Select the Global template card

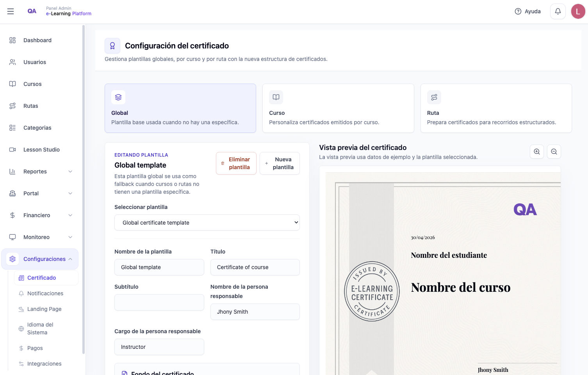coord(180,108)
